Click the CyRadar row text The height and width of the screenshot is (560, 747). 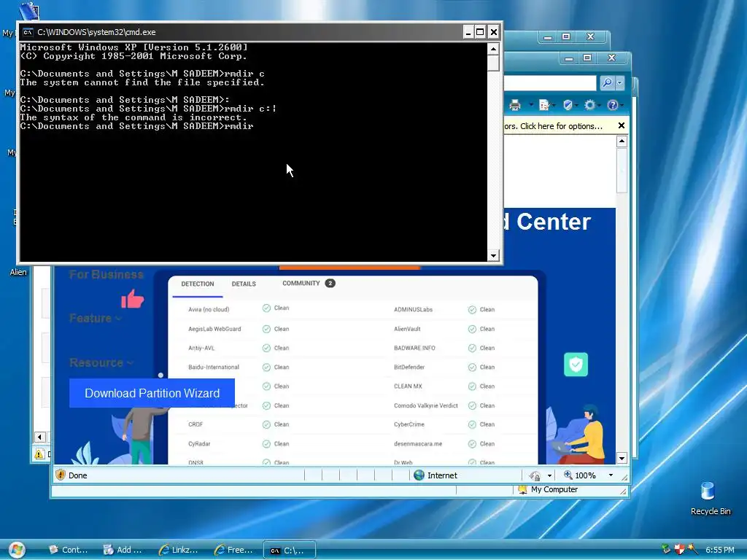point(199,444)
